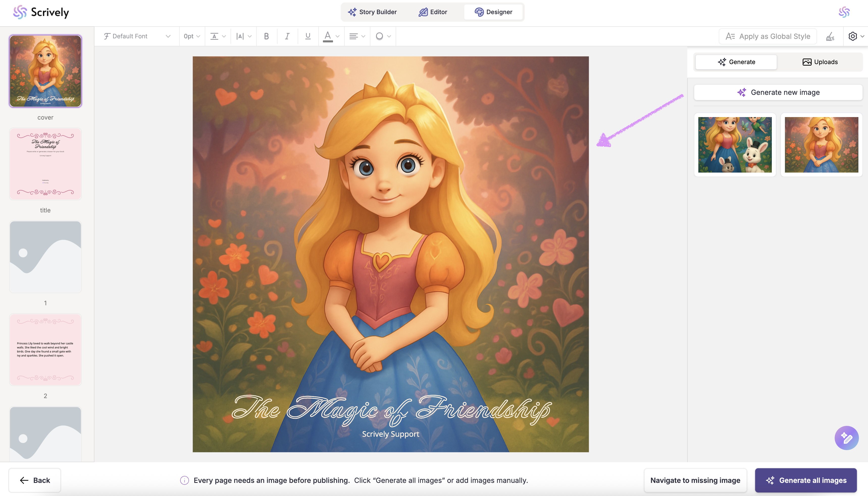Click the Scrively profile icon top right

844,12
